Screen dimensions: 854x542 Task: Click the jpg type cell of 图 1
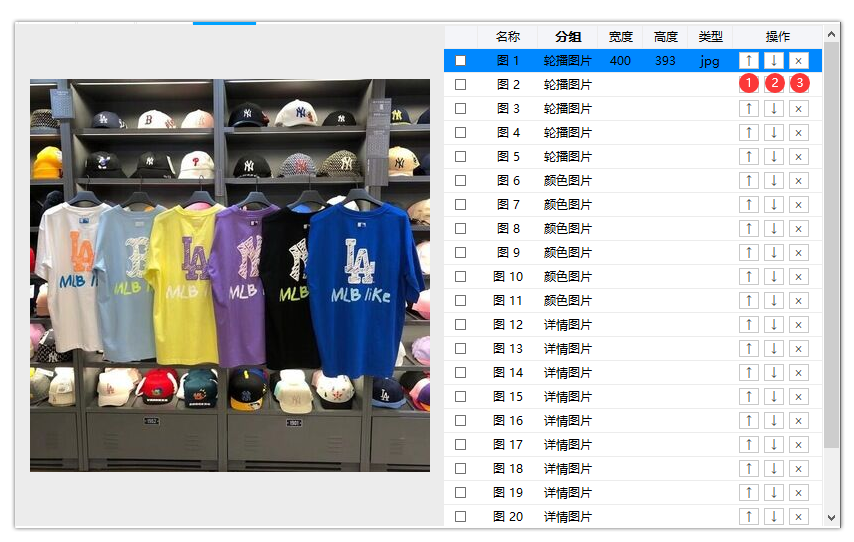pos(710,61)
